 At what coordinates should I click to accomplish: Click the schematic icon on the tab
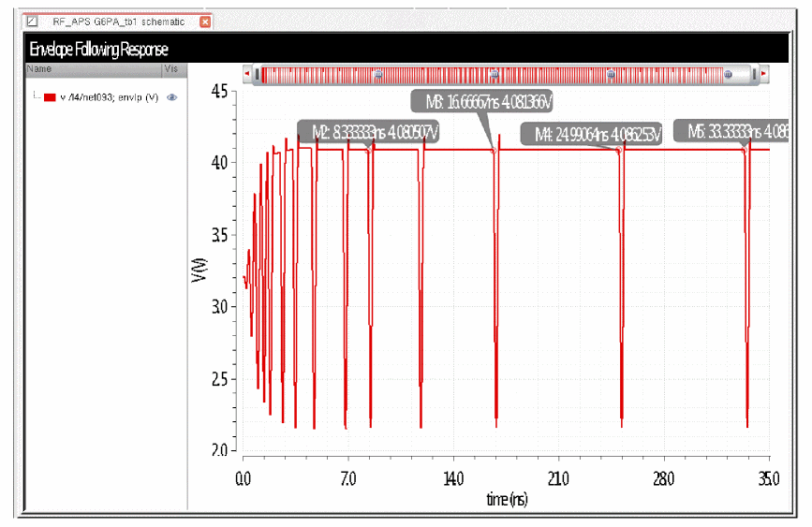(x=33, y=22)
